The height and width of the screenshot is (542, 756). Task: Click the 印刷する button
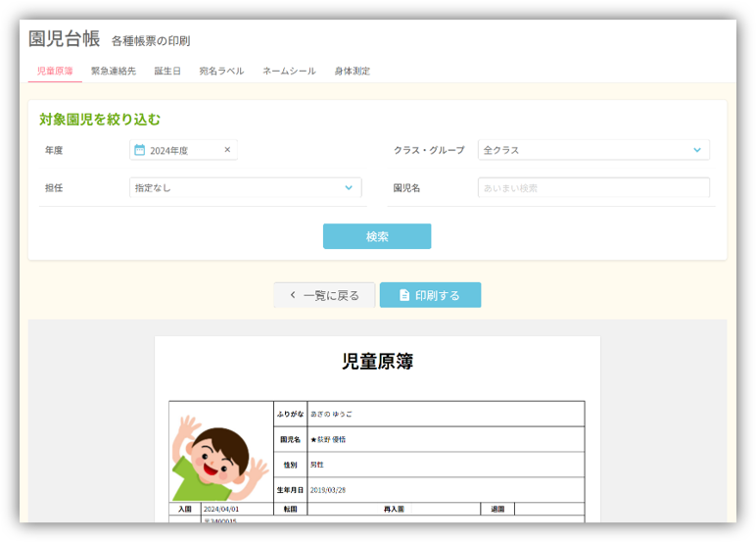point(430,295)
